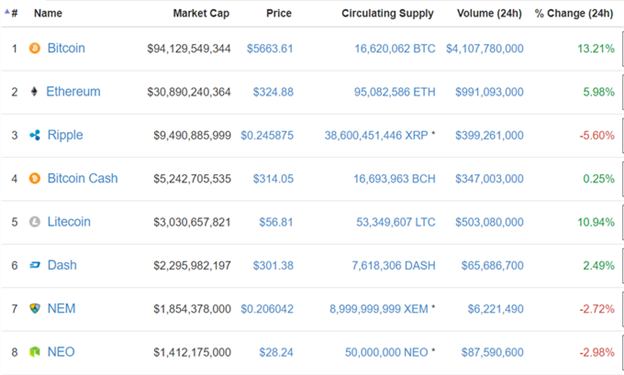Select market cap $5,242,705,535

[192, 179]
